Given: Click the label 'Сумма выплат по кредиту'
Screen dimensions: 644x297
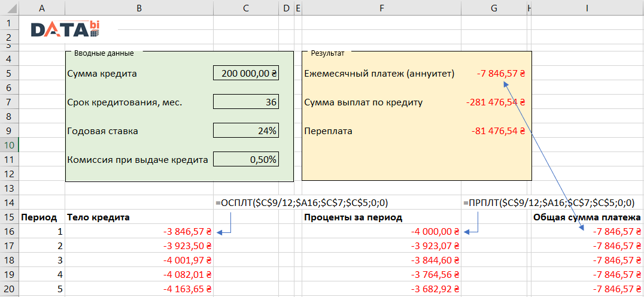Looking at the screenshot, I should tap(363, 102).
